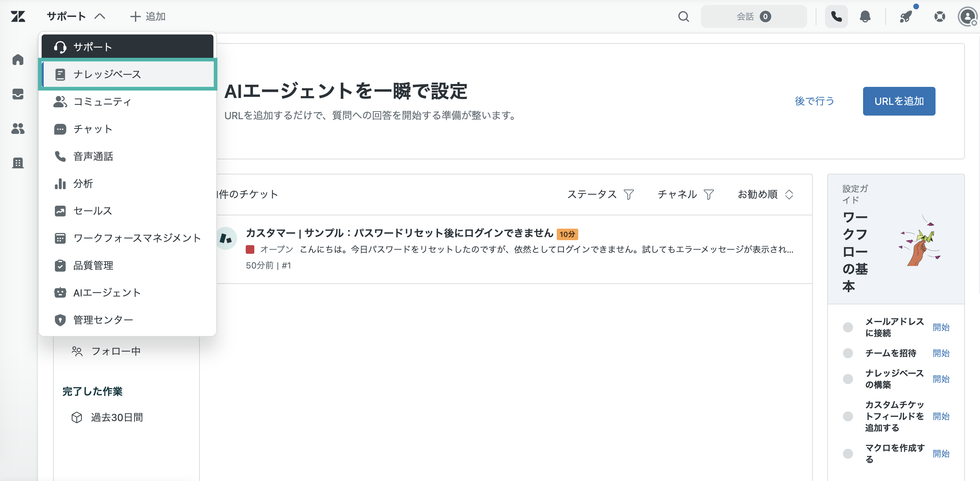
Task: Open notifications bell icon
Action: 865,17
